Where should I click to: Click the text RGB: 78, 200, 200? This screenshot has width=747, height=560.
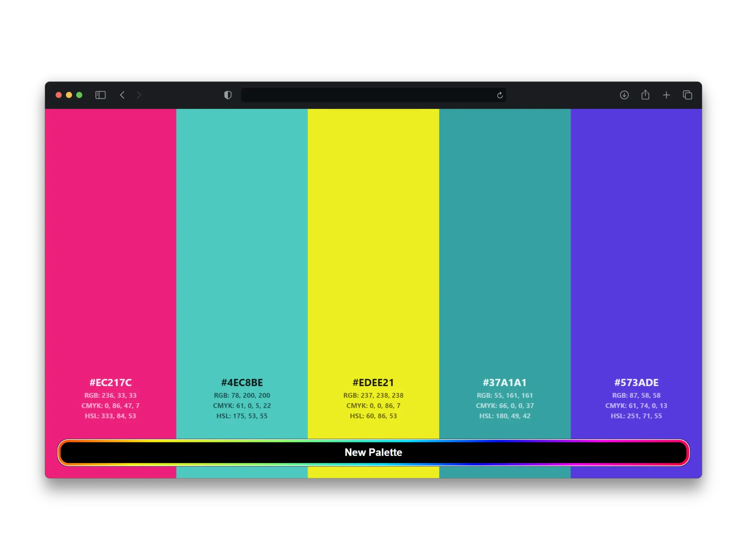pos(242,395)
